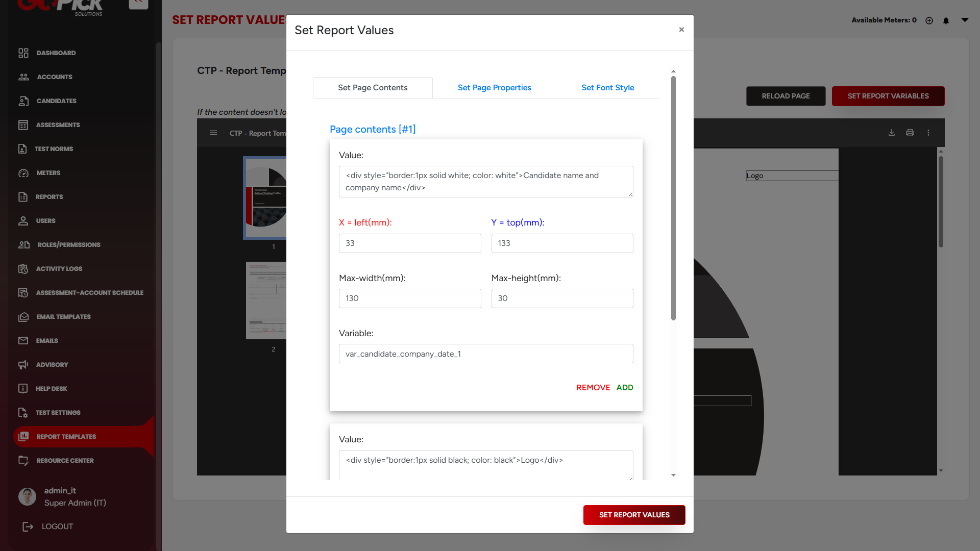Click the Logout icon
Viewport: 980px width, 551px height.
[x=28, y=527]
